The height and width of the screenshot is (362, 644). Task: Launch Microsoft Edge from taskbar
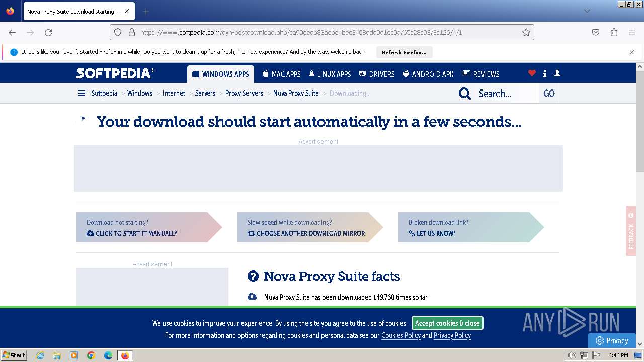click(108, 355)
